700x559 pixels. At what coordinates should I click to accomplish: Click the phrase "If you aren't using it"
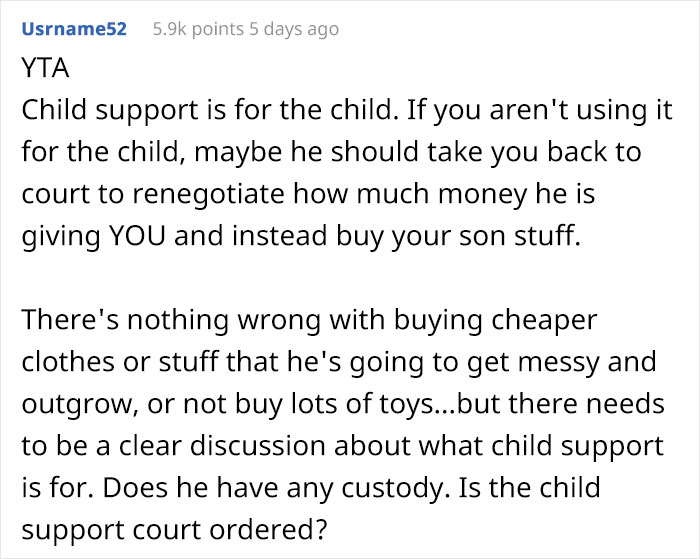click(x=539, y=110)
